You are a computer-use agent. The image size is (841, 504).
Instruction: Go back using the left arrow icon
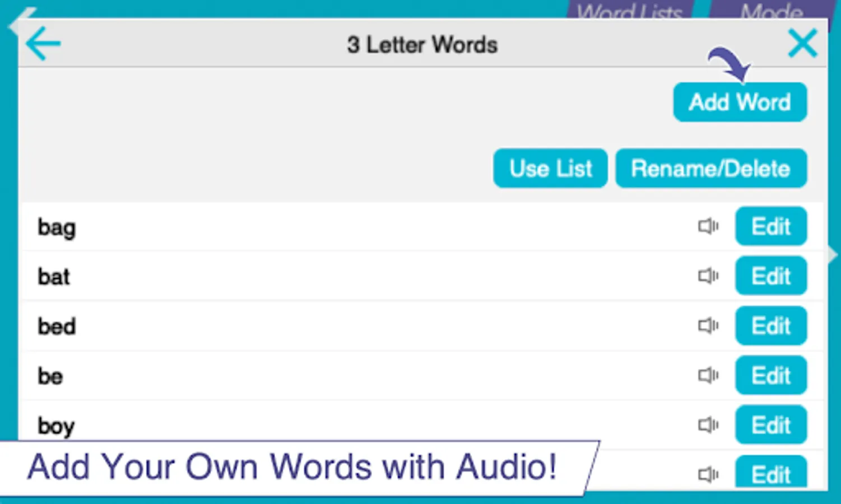tap(43, 44)
